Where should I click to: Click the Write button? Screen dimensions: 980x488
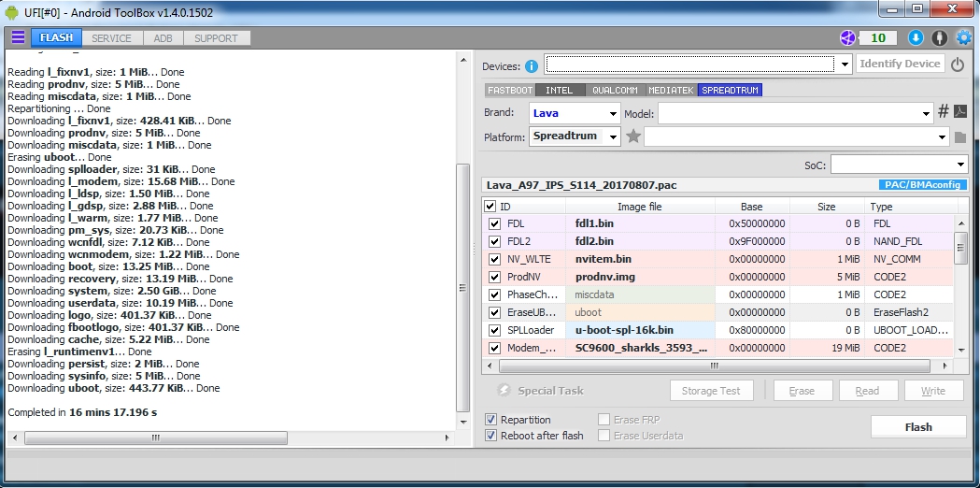933,391
